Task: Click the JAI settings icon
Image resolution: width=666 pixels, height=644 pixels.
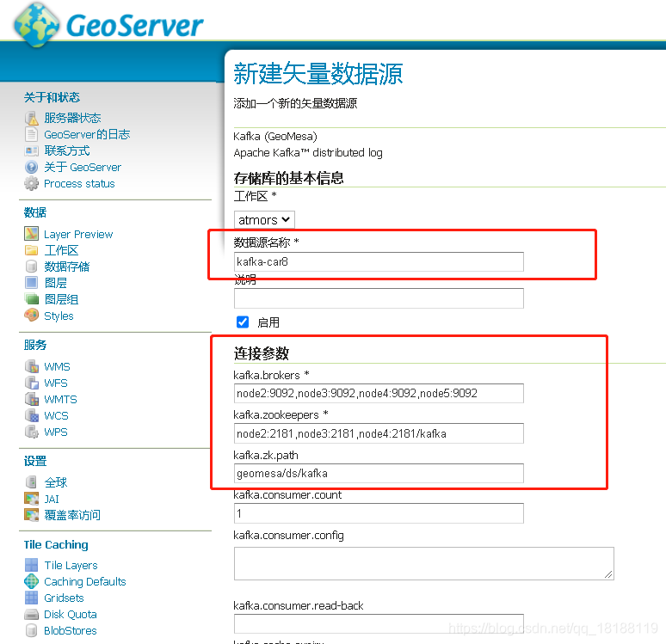Action: coord(32,499)
